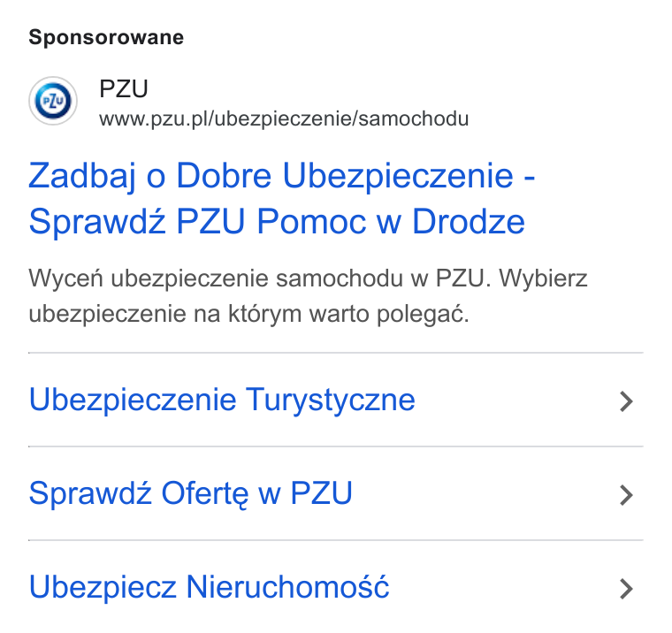Click the word Turystyczne in the first sitelink
672x633 pixels.
331,400
